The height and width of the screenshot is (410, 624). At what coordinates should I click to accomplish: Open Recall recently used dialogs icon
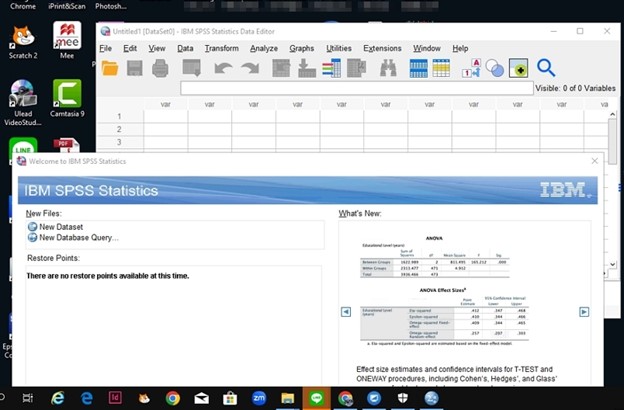click(191, 68)
